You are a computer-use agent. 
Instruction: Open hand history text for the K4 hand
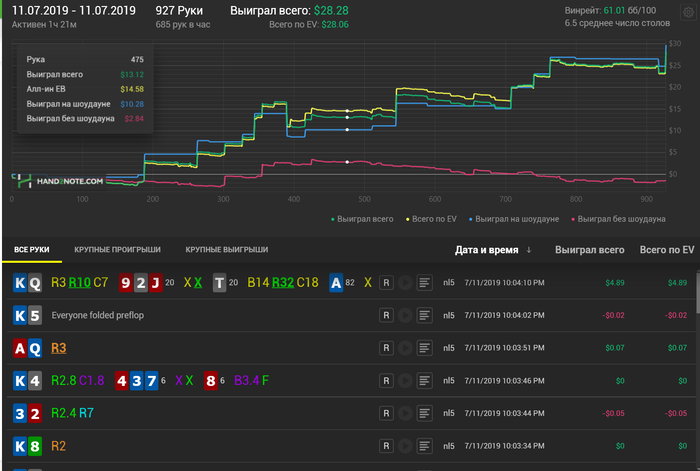[424, 380]
